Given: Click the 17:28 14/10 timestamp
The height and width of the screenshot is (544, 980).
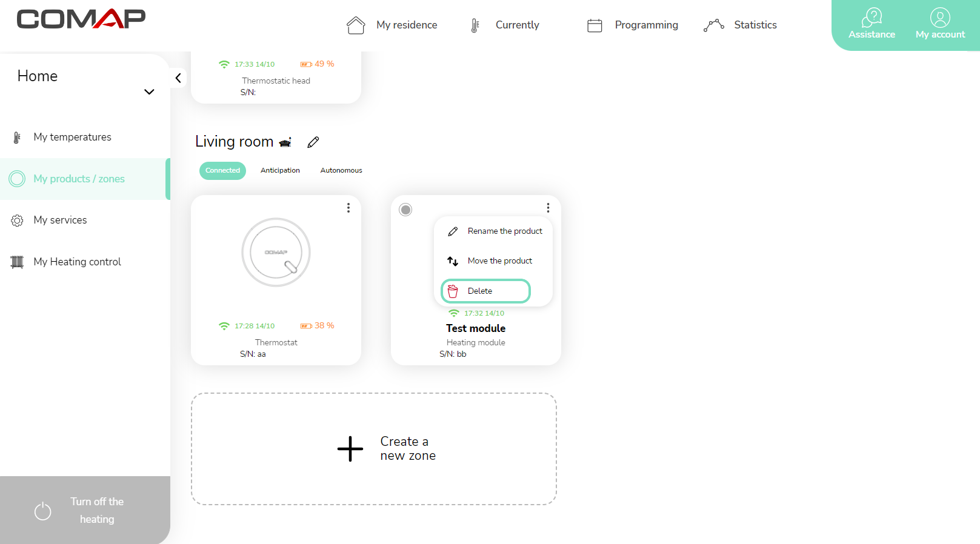Looking at the screenshot, I should (255, 326).
